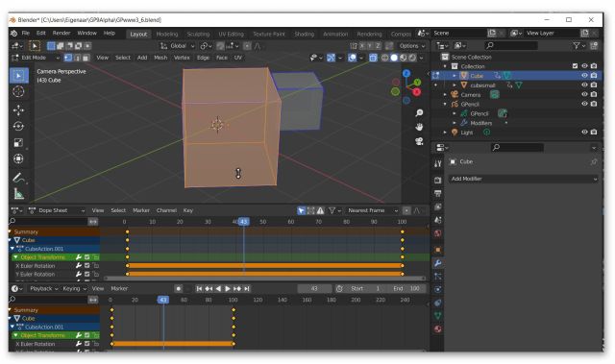Viewport: 615px width, 364px height.
Task: Select the Measure tool
Action: [18, 194]
